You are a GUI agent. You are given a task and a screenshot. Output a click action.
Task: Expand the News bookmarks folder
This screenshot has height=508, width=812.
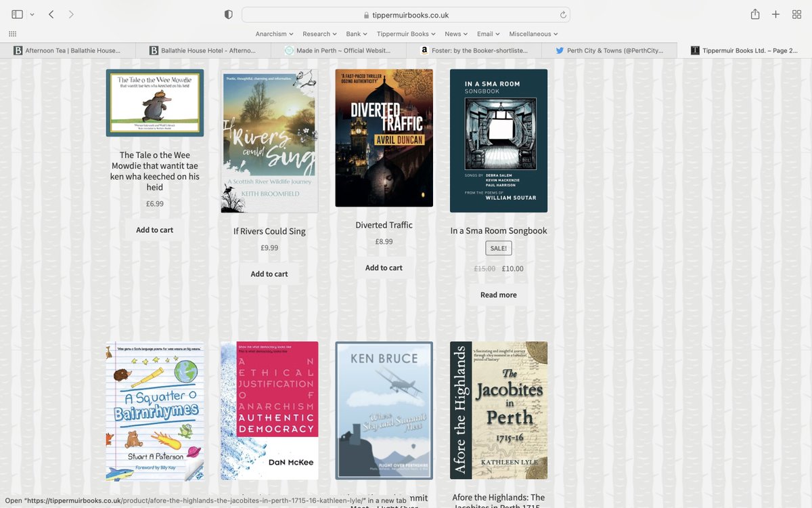click(456, 34)
